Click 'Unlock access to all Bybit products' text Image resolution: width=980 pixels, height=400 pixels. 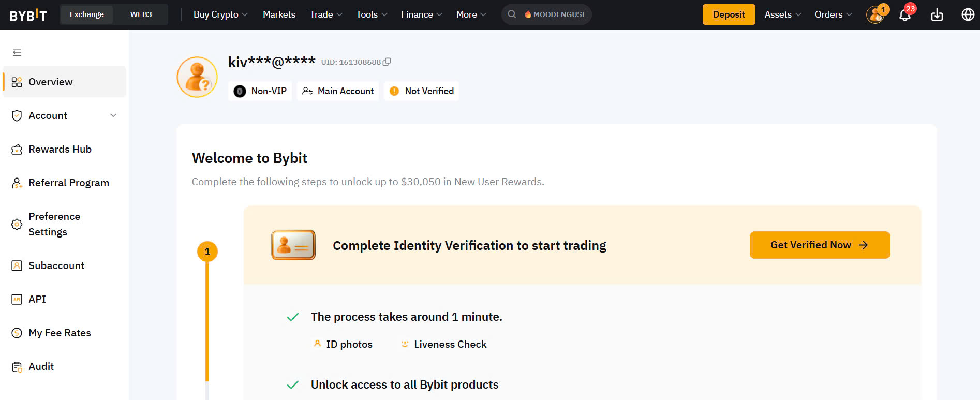[x=405, y=384]
